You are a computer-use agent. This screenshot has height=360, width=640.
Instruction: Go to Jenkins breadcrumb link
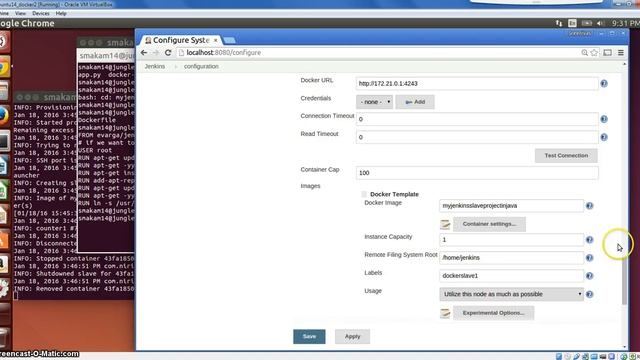pyautogui.click(x=155, y=67)
